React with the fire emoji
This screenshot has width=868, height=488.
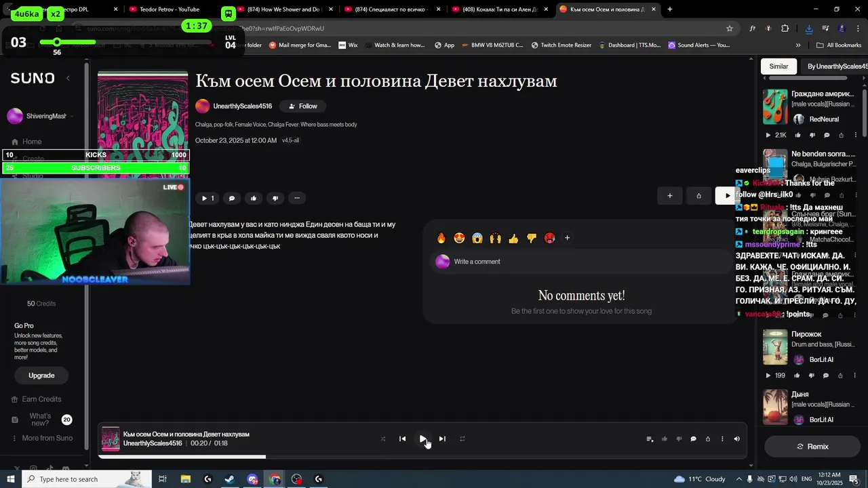tap(441, 238)
